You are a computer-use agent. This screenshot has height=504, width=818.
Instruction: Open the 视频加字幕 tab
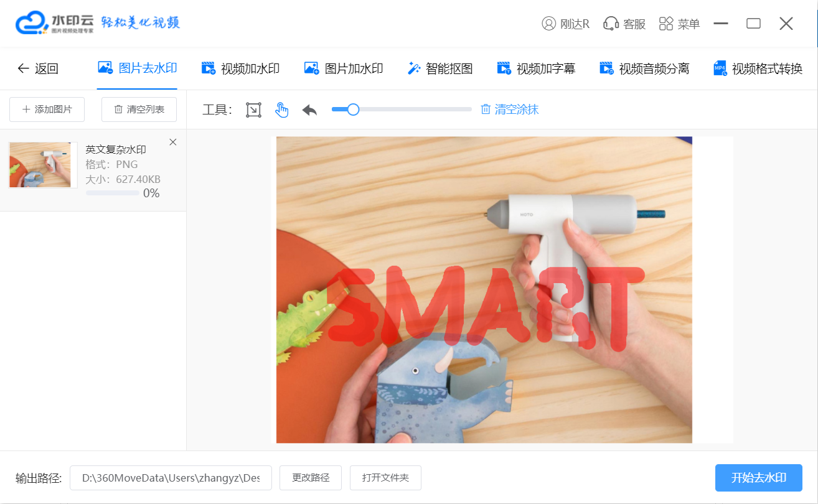[x=536, y=68]
